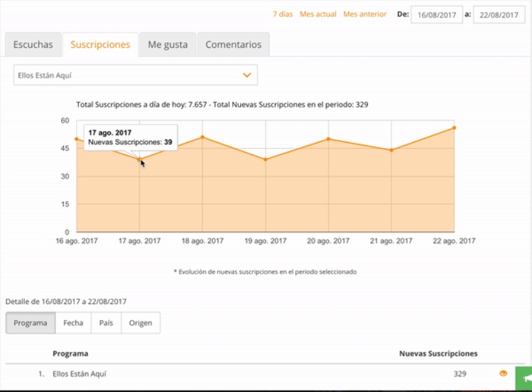Click the 19 ago. chart data point
The image size is (532, 392).
tap(266, 159)
